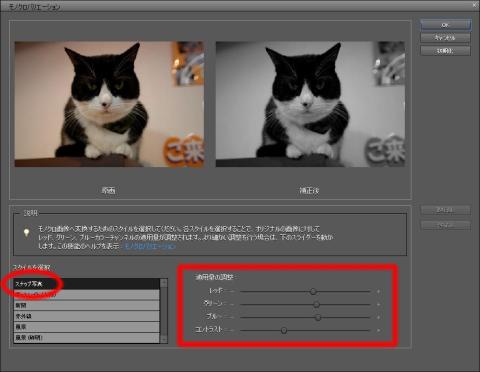Screen dimensions: 480x372
Task: Click the original color cat preview image
Action: click(109, 104)
